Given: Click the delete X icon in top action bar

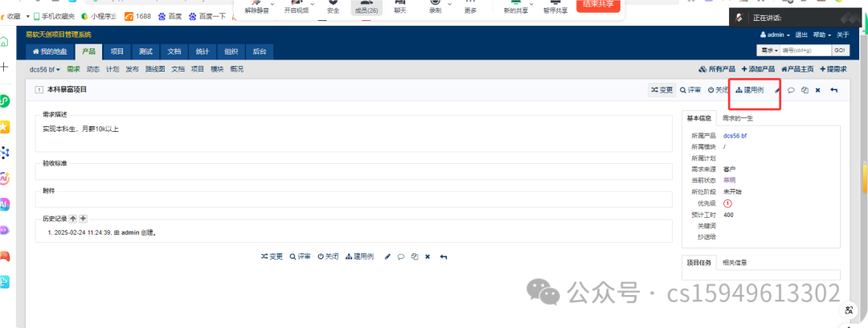Looking at the screenshot, I should pos(817,90).
